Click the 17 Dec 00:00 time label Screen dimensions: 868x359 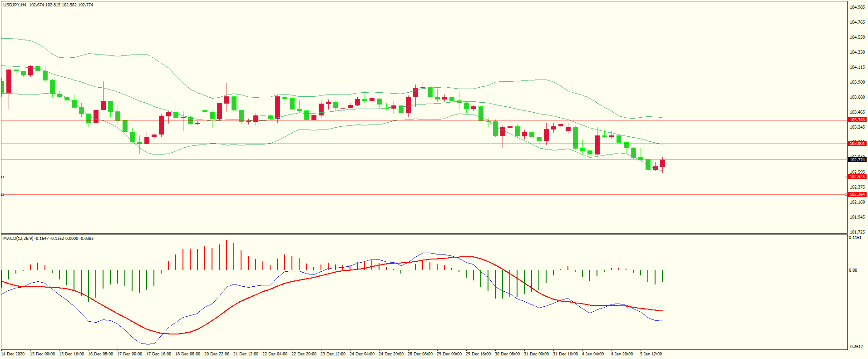click(x=129, y=354)
